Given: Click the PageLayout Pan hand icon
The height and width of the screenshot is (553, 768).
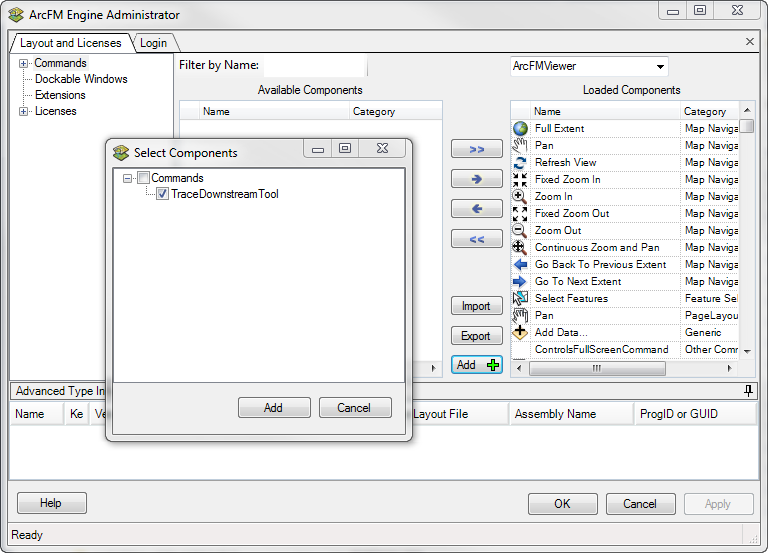Looking at the screenshot, I should click(520, 315).
